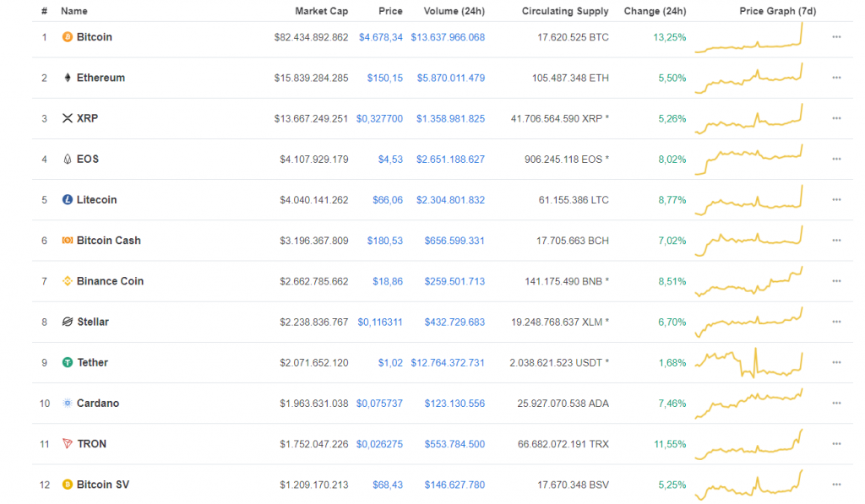Open the EOS 7-day price graph
This screenshot has width=865, height=504.
[748, 160]
